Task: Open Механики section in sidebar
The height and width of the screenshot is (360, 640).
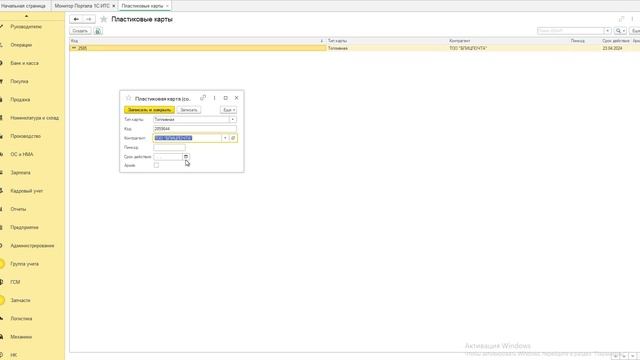Action: [x=21, y=337]
